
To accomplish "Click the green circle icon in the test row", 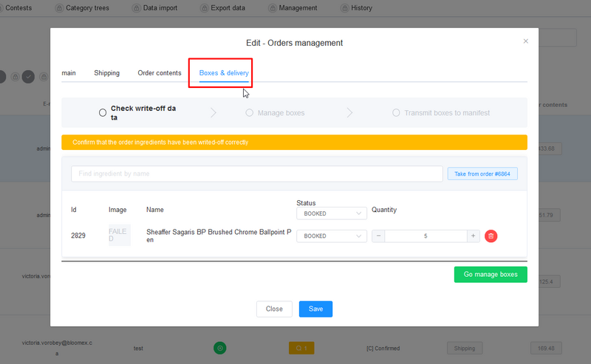I will click(220, 348).
